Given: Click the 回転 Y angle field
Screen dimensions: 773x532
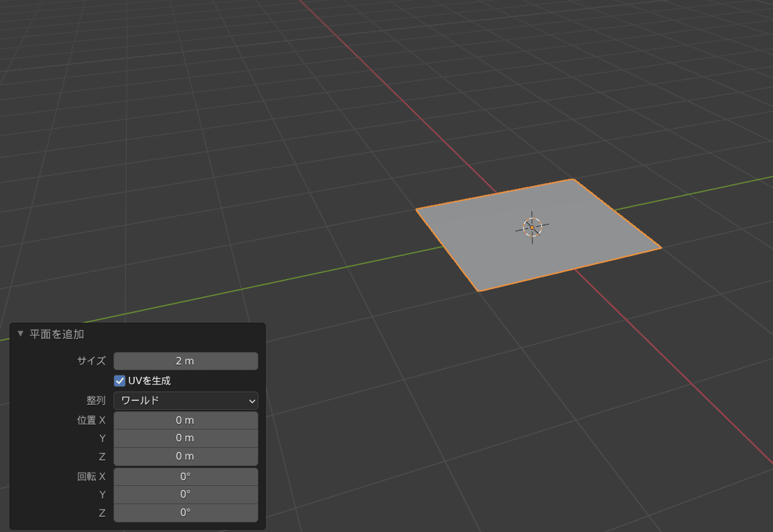Looking at the screenshot, I should [x=186, y=494].
